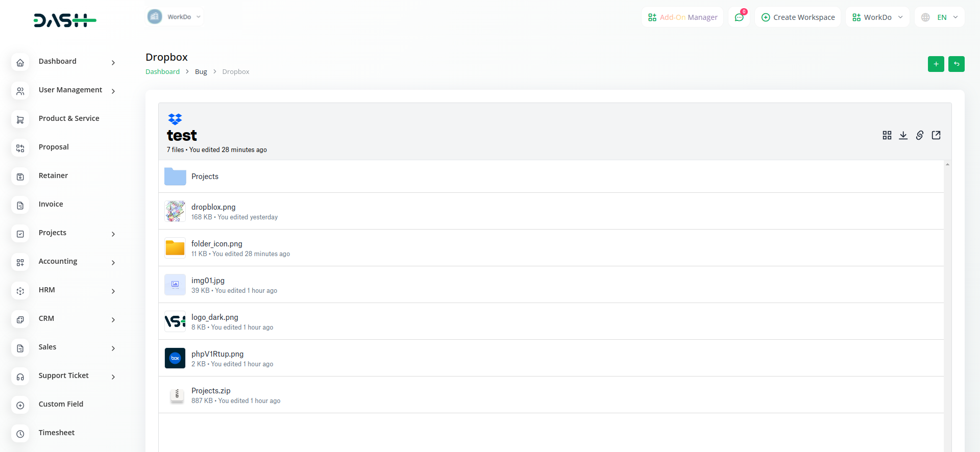Open the Projects folder in file list
980x452 pixels.
coord(205,177)
